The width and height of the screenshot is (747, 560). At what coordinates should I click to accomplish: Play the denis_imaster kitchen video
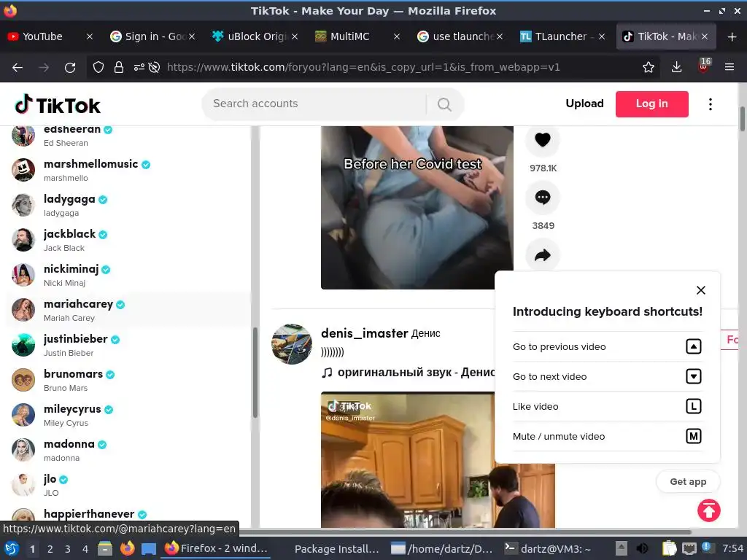438,459
